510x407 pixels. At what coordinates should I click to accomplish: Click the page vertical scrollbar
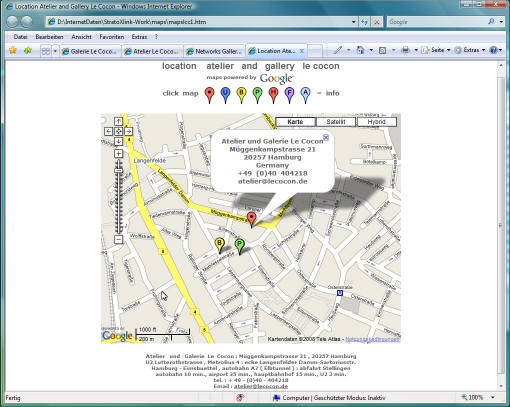[500, 225]
